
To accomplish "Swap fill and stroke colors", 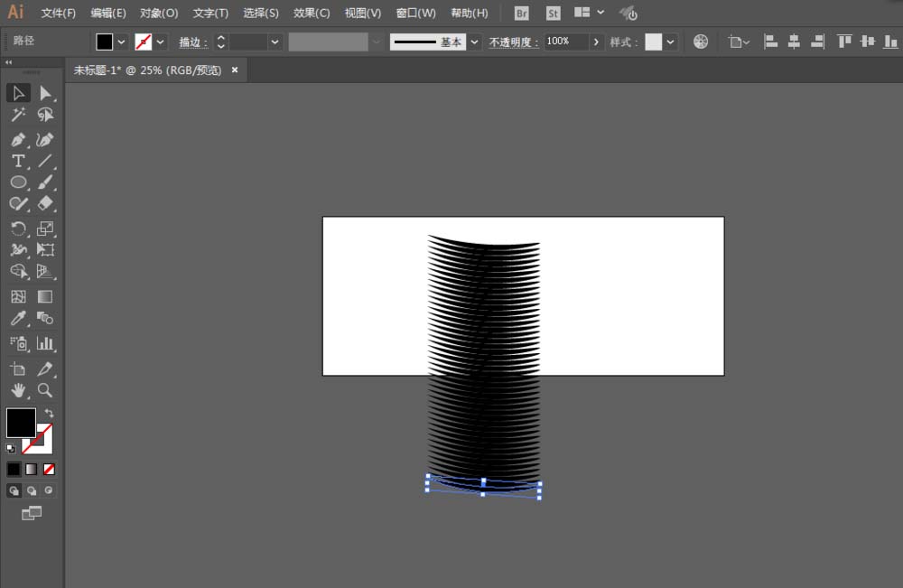I will coord(49,414).
